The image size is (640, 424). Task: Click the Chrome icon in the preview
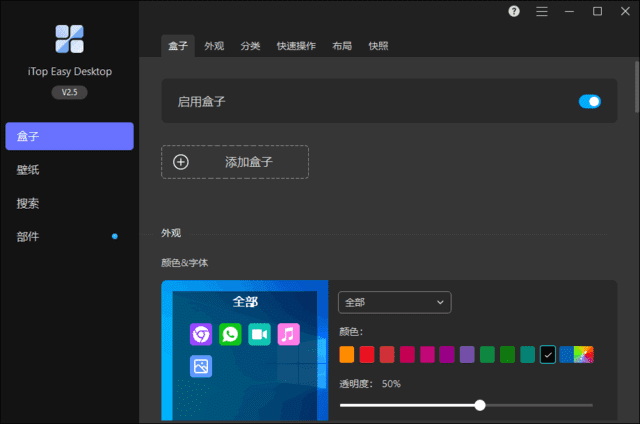200,334
